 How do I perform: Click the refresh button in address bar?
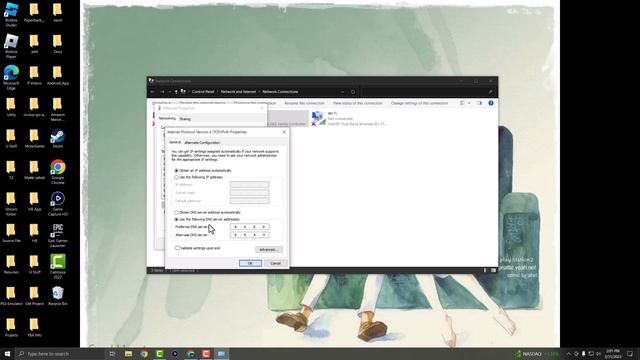point(353,92)
